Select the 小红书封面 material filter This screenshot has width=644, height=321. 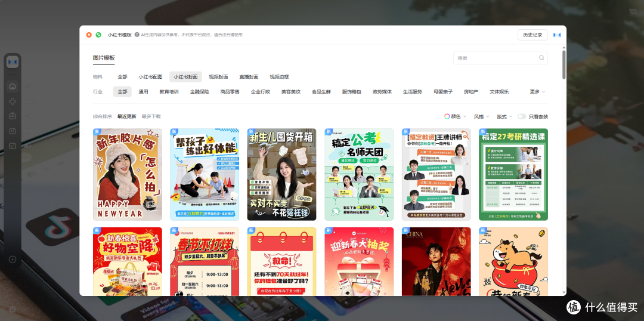(x=185, y=77)
